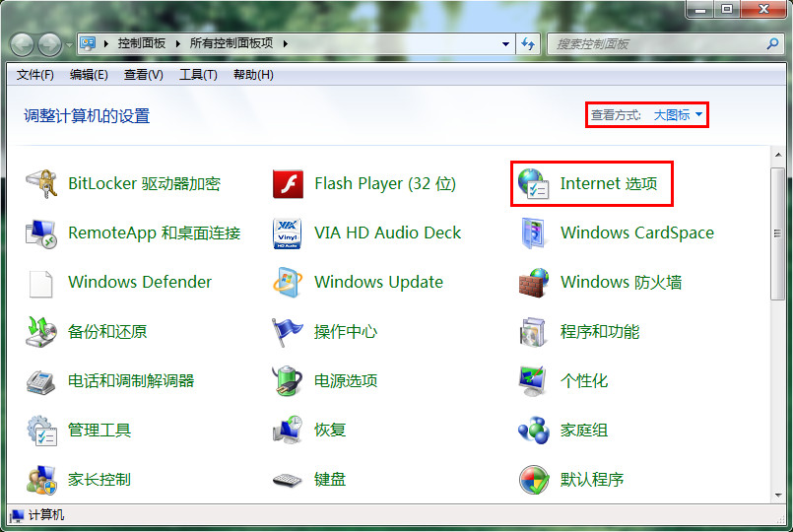Click the 操作中心 flag icon
The image size is (793, 532).
pyautogui.click(x=288, y=332)
